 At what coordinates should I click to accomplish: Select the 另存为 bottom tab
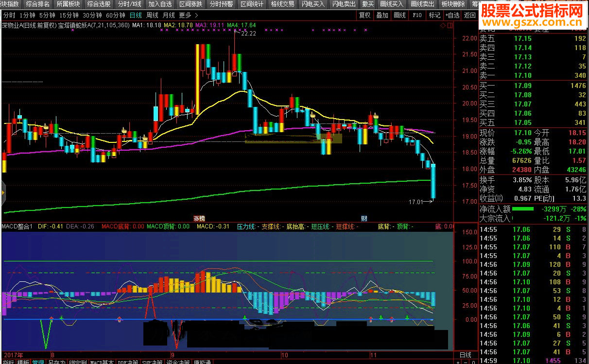(x=56, y=362)
